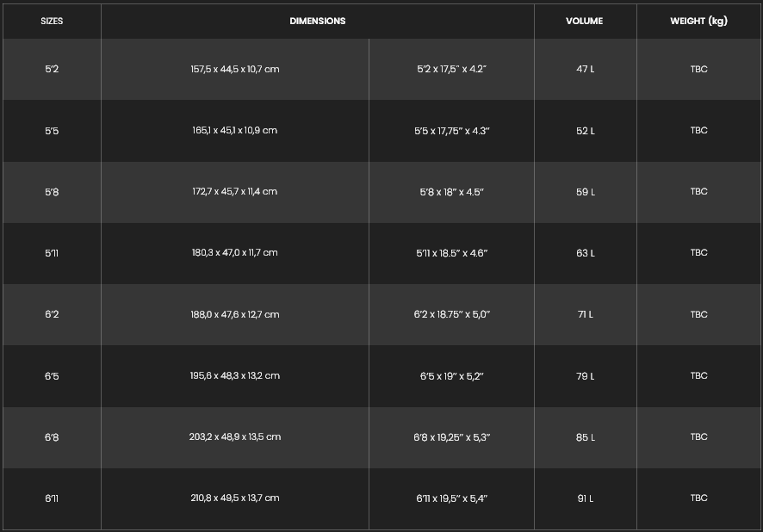Select the 6'11 size cell
Screen dimensions: 763x532
click(52, 498)
